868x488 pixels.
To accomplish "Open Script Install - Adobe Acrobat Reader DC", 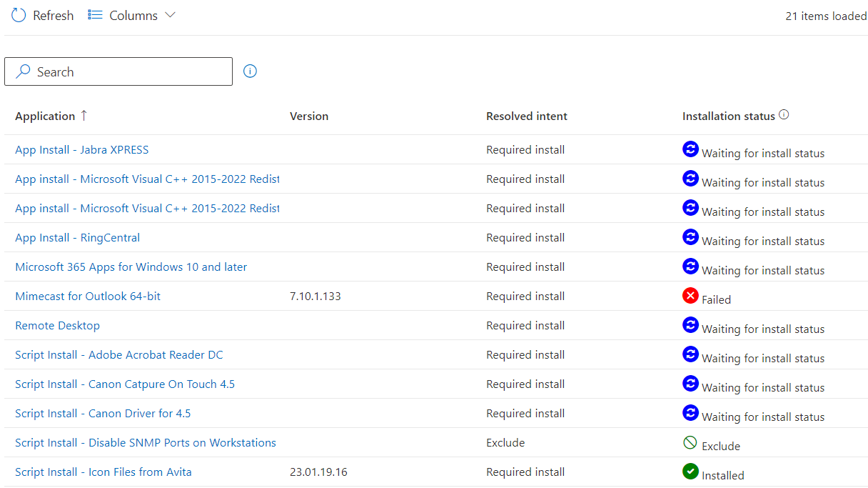I will coord(118,355).
